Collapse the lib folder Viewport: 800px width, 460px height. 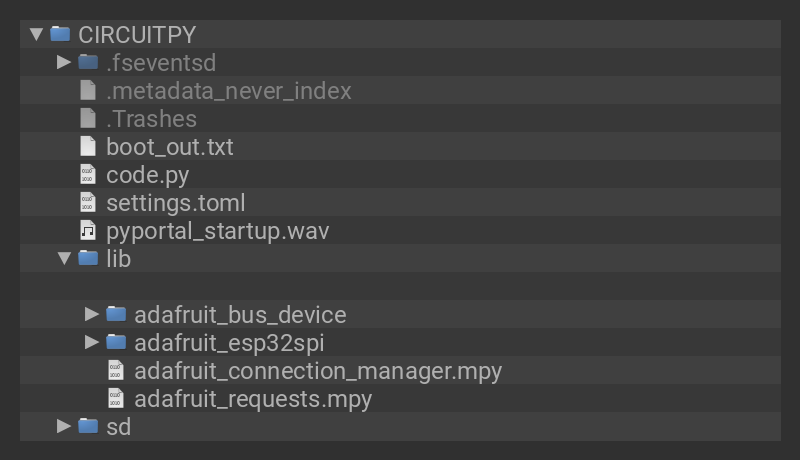coord(64,258)
